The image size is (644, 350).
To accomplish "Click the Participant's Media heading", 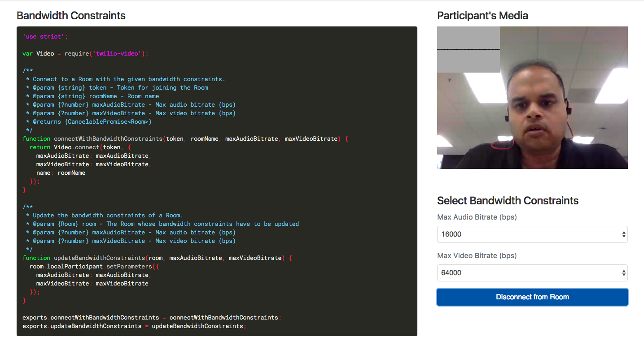I will point(482,16).
